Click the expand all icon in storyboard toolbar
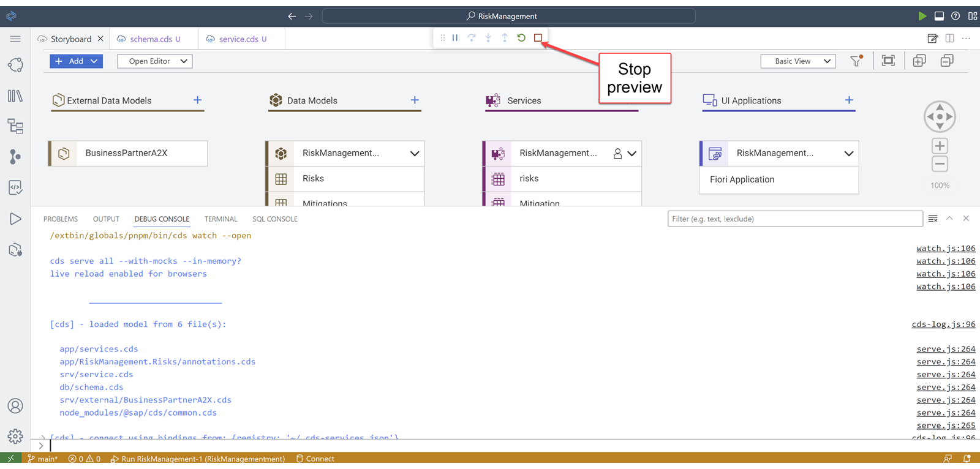The width and height of the screenshot is (980, 469). 919,61
